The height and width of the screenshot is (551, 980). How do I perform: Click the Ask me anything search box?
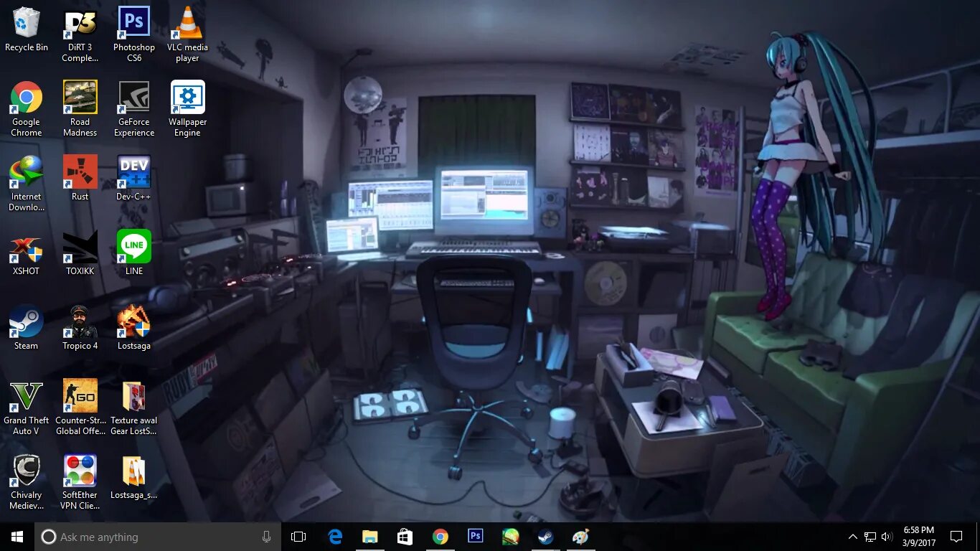(158, 537)
